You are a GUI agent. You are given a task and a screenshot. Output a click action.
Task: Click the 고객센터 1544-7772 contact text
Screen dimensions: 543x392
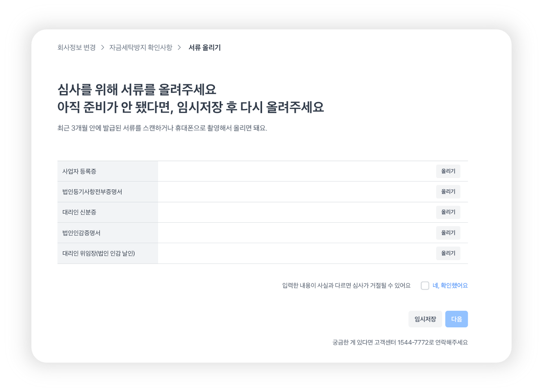click(404, 342)
